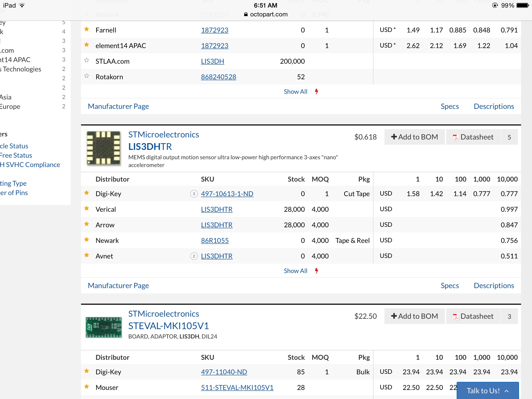Viewport: 532px width, 399px height.
Task: Click Add to BOM for LIS3DHTR
Action: click(414, 137)
